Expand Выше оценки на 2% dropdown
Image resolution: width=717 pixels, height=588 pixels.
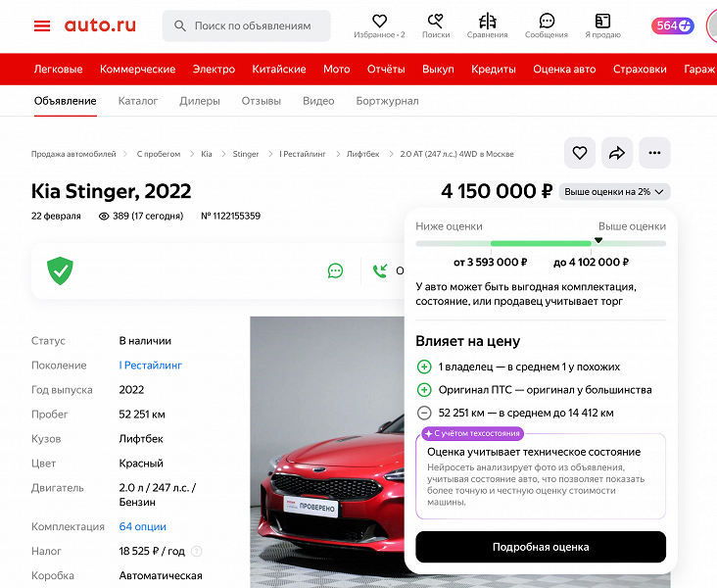(x=614, y=192)
